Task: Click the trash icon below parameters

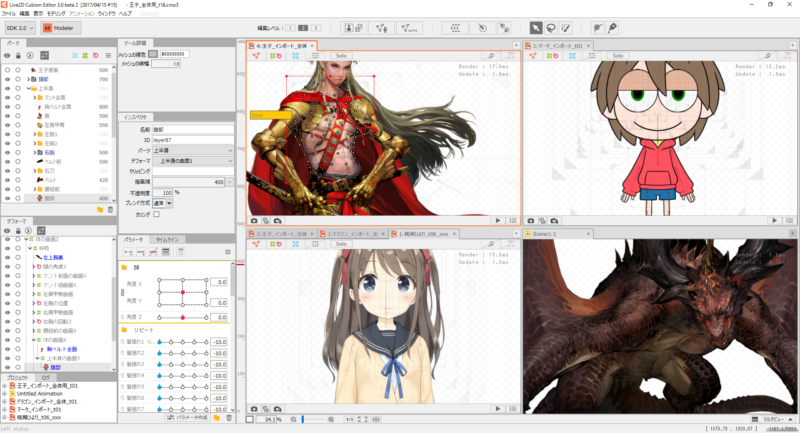Action: [x=229, y=418]
